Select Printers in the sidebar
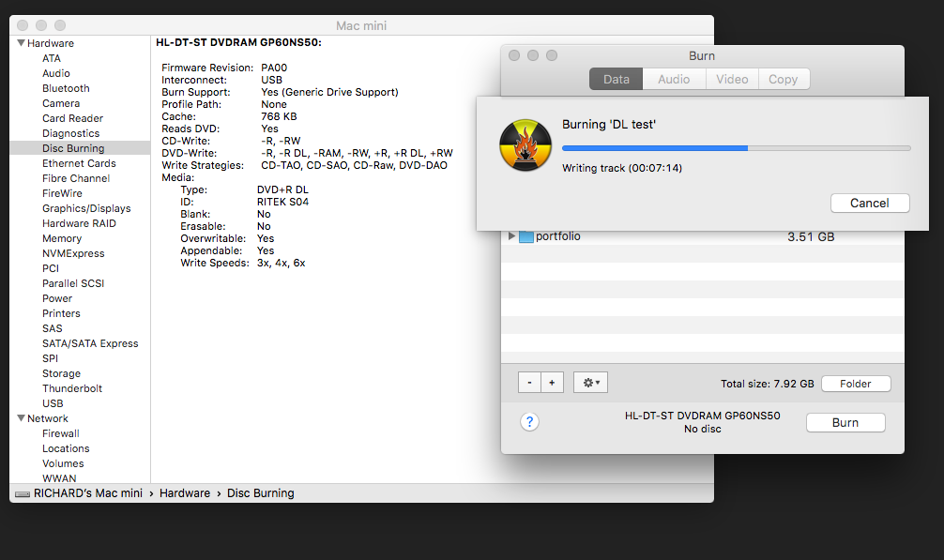944x560 pixels. point(61,313)
